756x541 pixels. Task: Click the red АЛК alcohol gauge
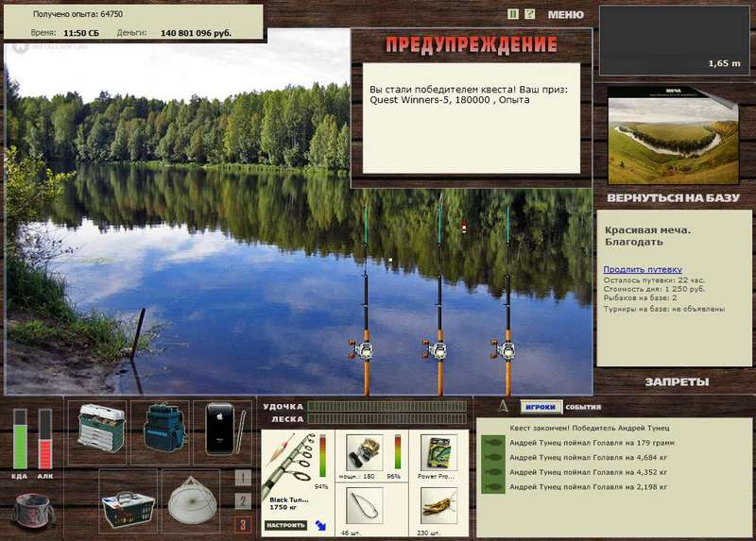44,439
